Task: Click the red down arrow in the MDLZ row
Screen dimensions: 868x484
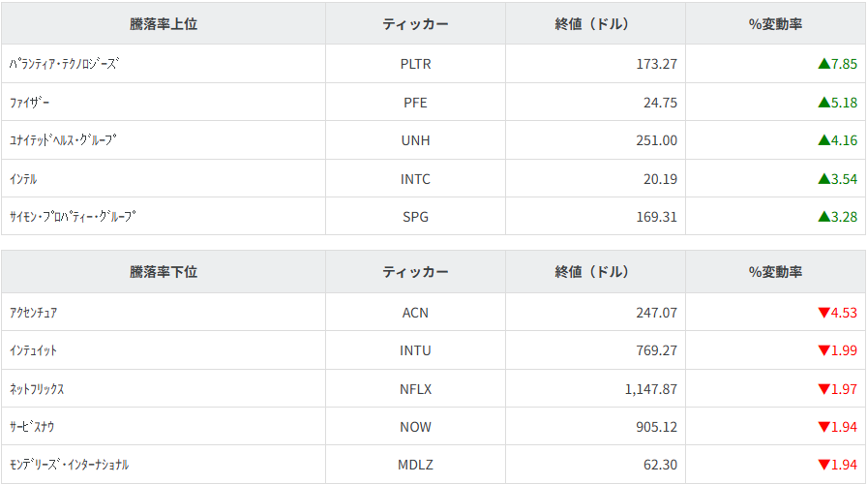Action: point(823,465)
